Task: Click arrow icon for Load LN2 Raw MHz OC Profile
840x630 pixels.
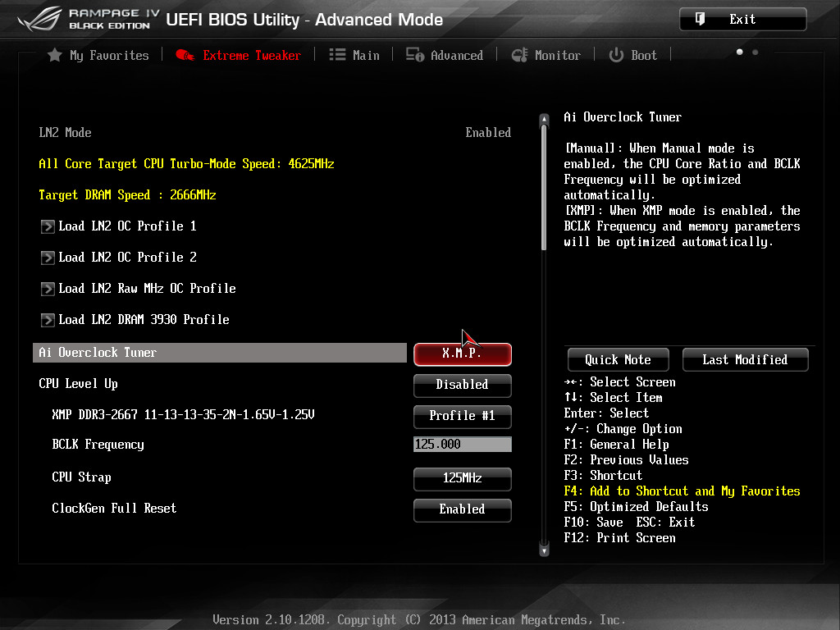Action: [x=48, y=289]
